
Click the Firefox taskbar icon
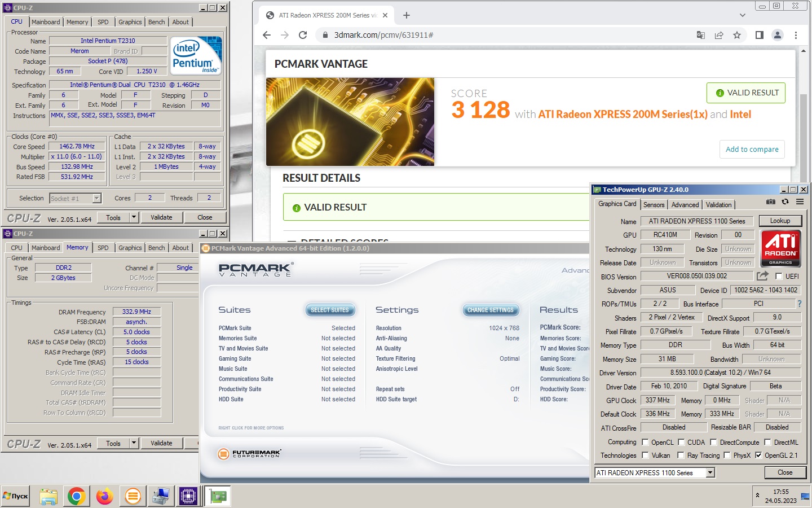coord(104,496)
